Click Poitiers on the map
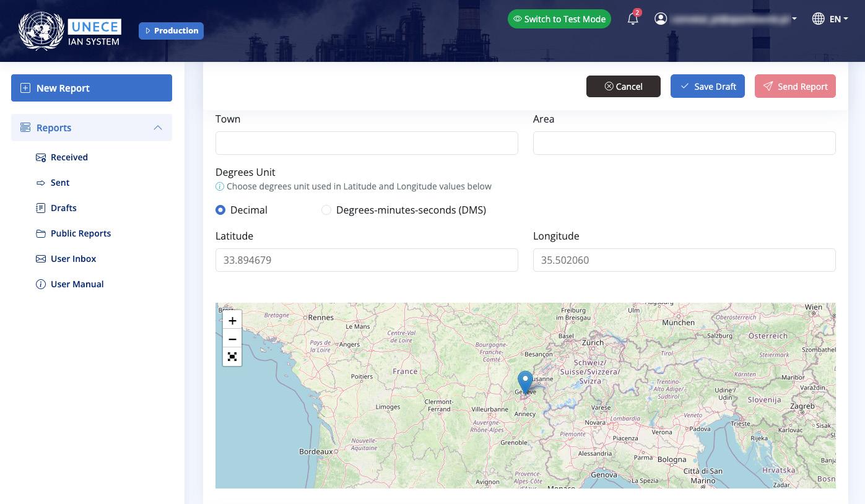865x504 pixels. (x=362, y=376)
